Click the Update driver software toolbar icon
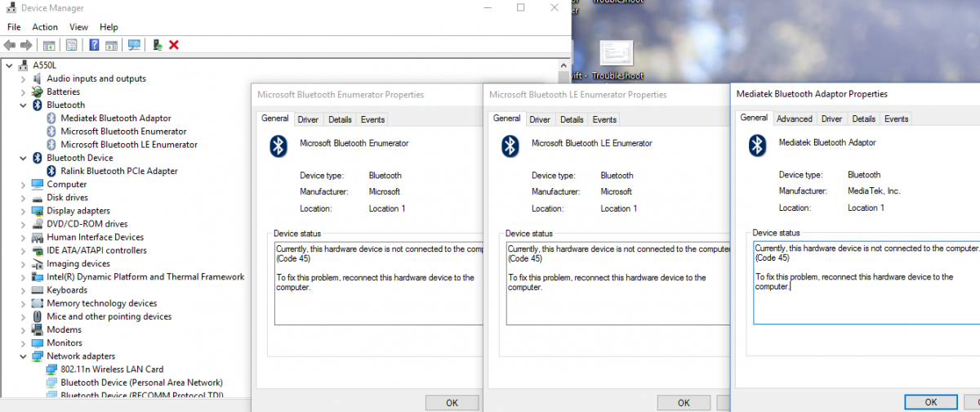This screenshot has width=980, height=412. coord(157,45)
